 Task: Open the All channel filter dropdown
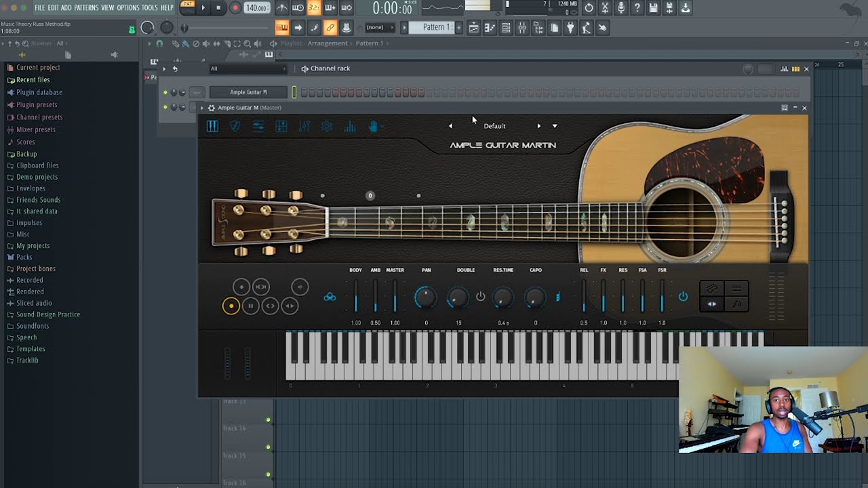tap(248, 68)
